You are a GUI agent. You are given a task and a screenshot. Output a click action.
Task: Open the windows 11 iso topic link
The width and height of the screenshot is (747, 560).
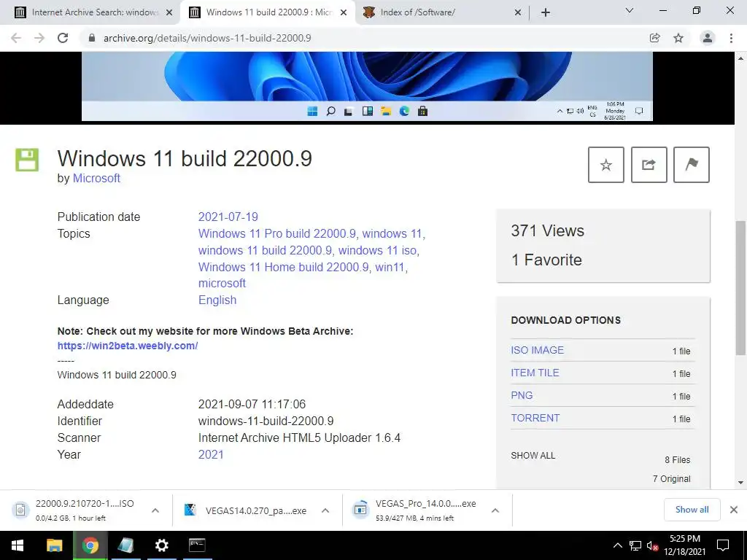378,251
